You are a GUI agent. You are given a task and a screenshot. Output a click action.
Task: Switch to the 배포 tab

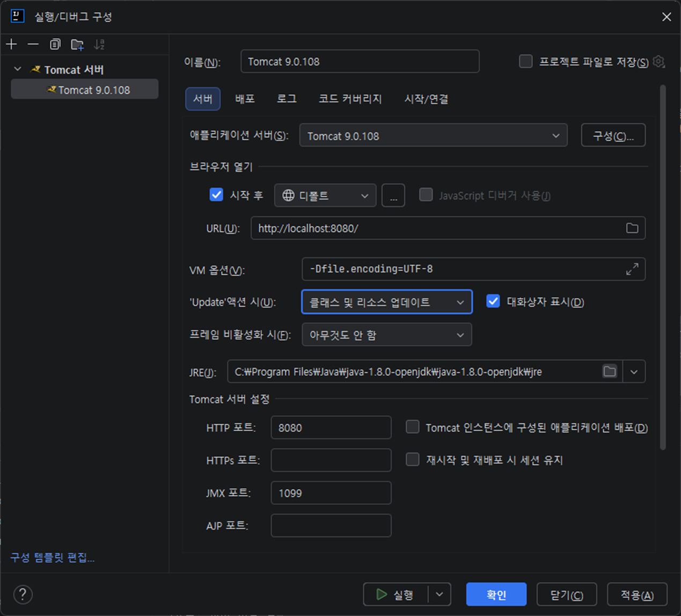(245, 99)
